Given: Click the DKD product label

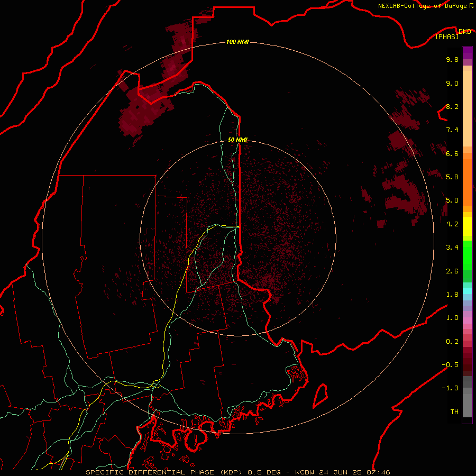Looking at the screenshot, I should coord(465,31).
